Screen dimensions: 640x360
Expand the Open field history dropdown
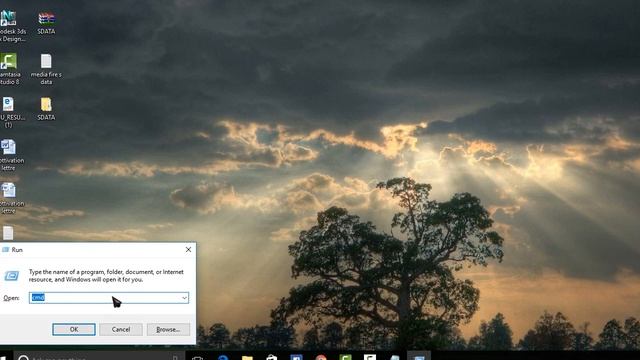(x=184, y=298)
